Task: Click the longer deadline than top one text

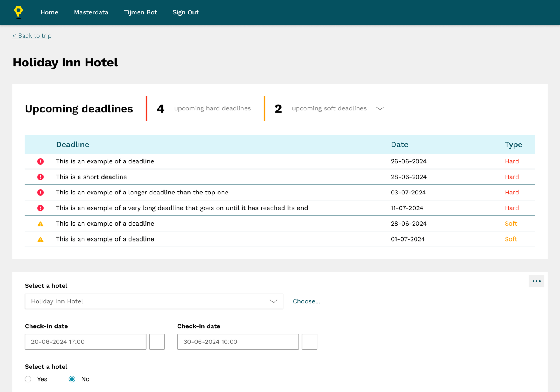Action: (142, 192)
